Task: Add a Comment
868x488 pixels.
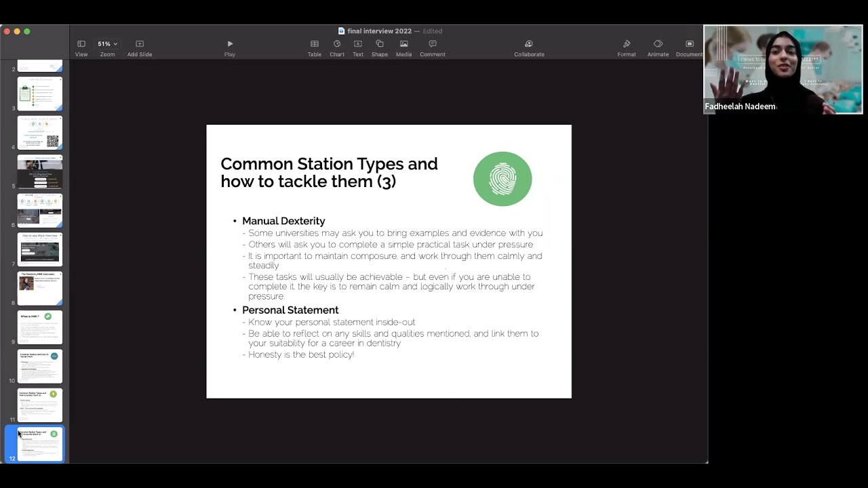Action: (433, 47)
